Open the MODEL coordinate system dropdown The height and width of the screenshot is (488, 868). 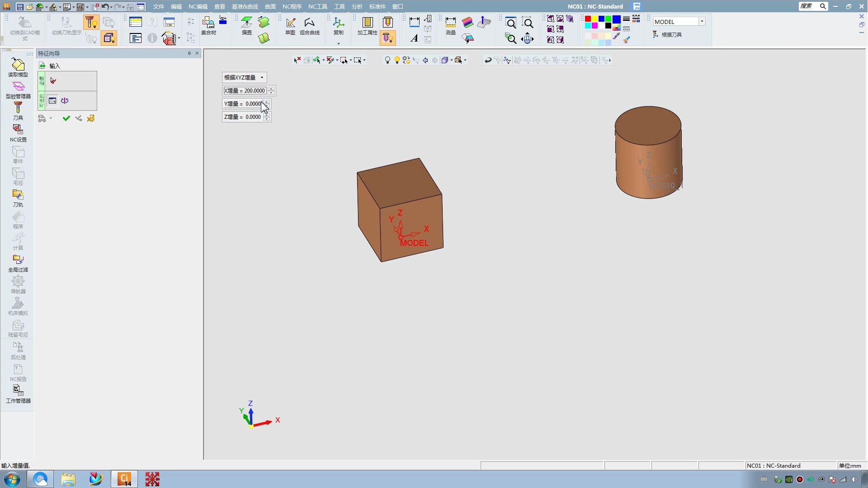click(x=702, y=22)
